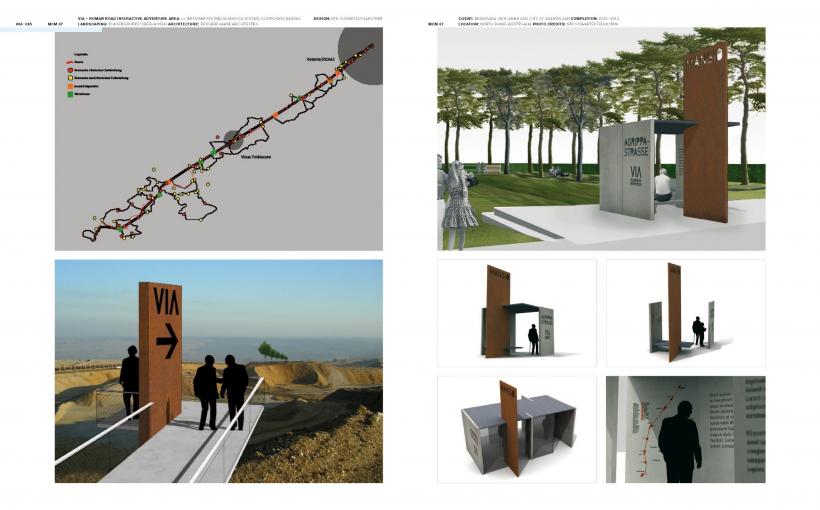Click the Vicus Tolbiacum label on map
The height and width of the screenshot is (510, 820).
coord(257,157)
